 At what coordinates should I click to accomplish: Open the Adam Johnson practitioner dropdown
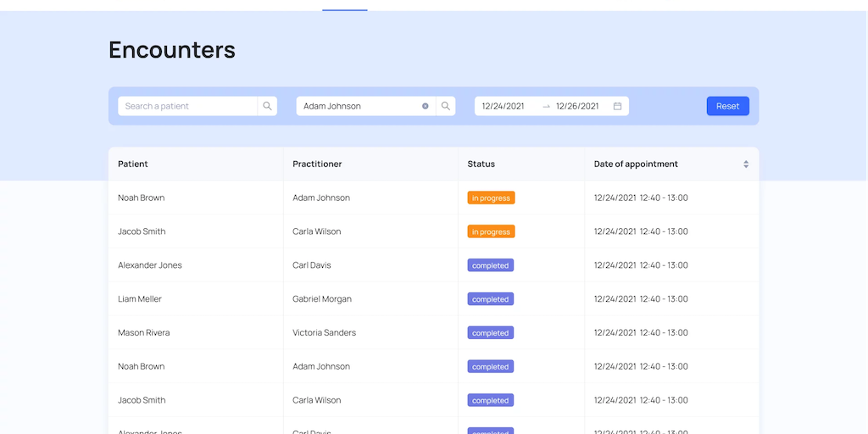pos(358,106)
